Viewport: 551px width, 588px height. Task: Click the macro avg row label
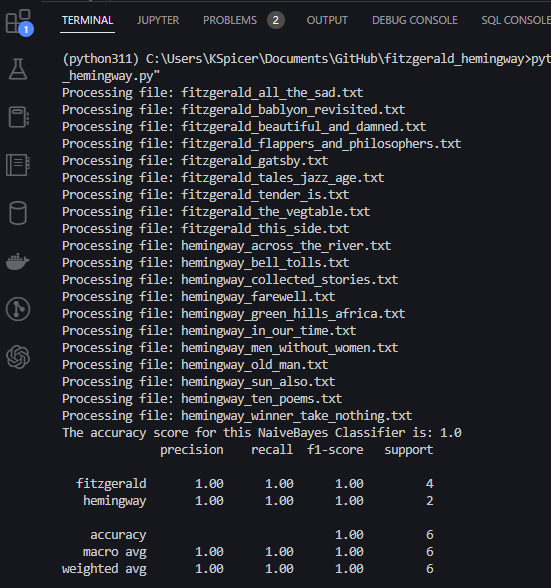(114, 552)
